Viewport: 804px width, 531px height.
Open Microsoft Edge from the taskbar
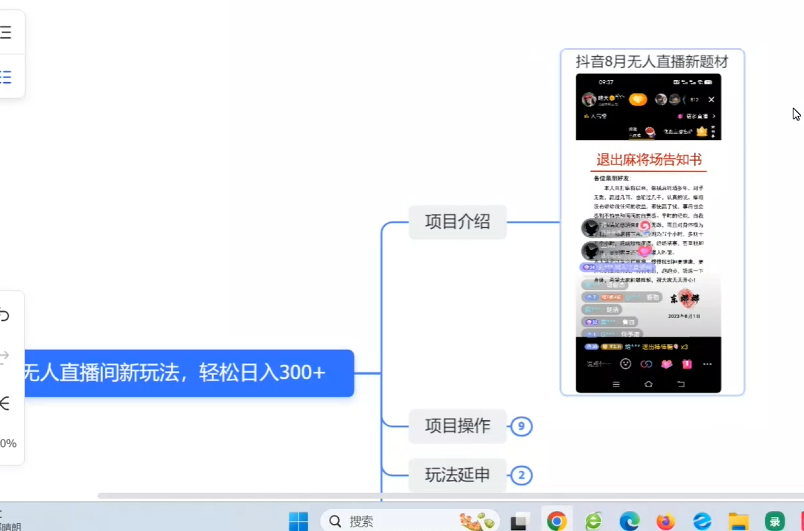tap(629, 521)
